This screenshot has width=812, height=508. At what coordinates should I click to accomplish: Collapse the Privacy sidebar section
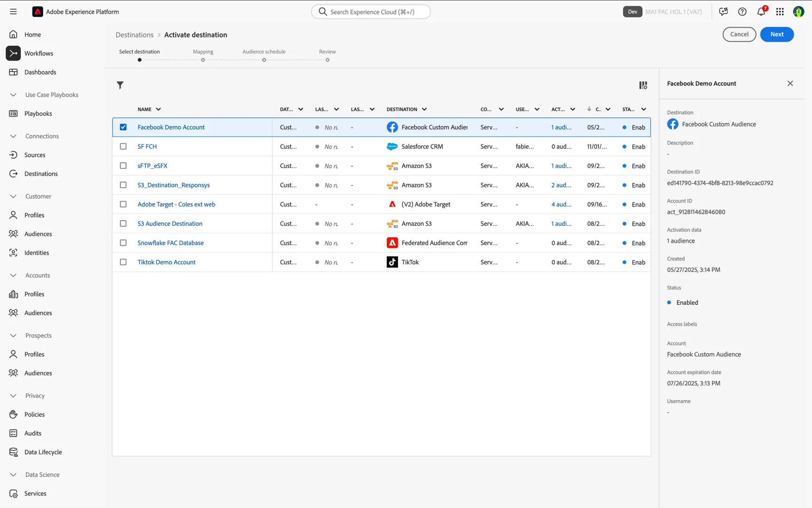(13, 396)
